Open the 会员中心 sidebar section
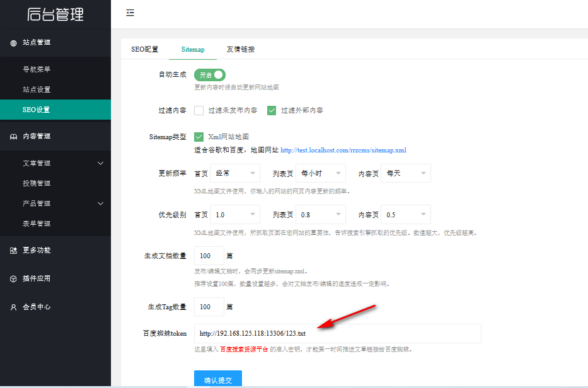This screenshot has width=588, height=388. click(x=55, y=307)
